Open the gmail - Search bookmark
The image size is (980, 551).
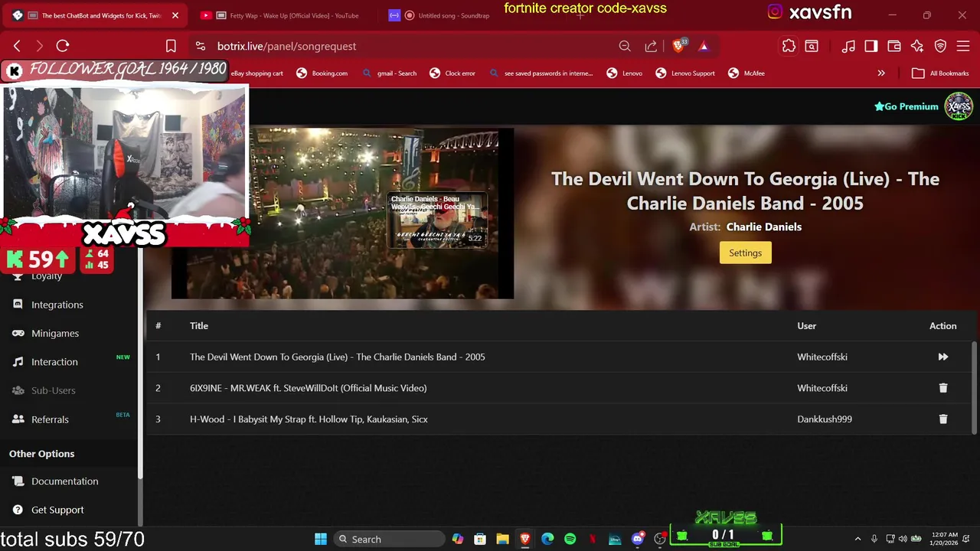point(389,73)
